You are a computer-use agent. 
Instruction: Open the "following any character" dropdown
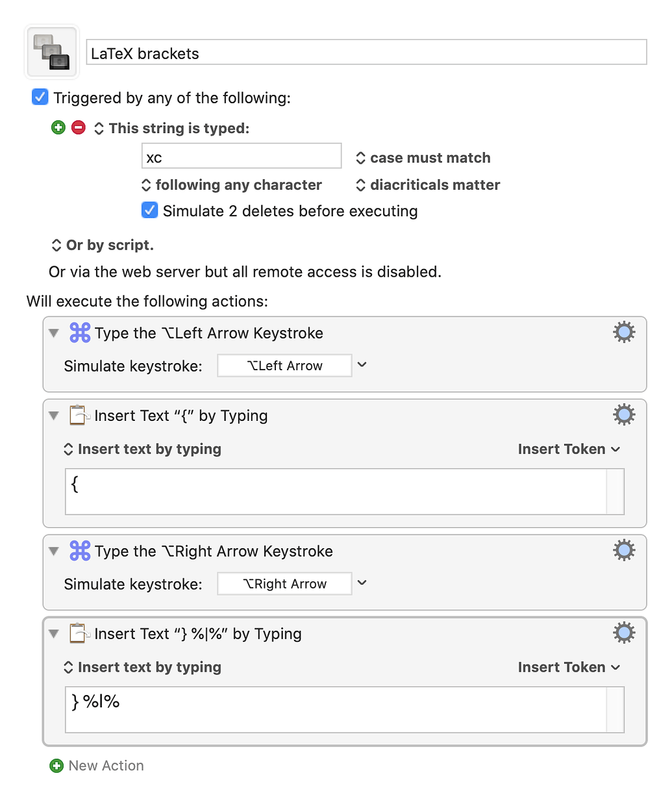232,185
